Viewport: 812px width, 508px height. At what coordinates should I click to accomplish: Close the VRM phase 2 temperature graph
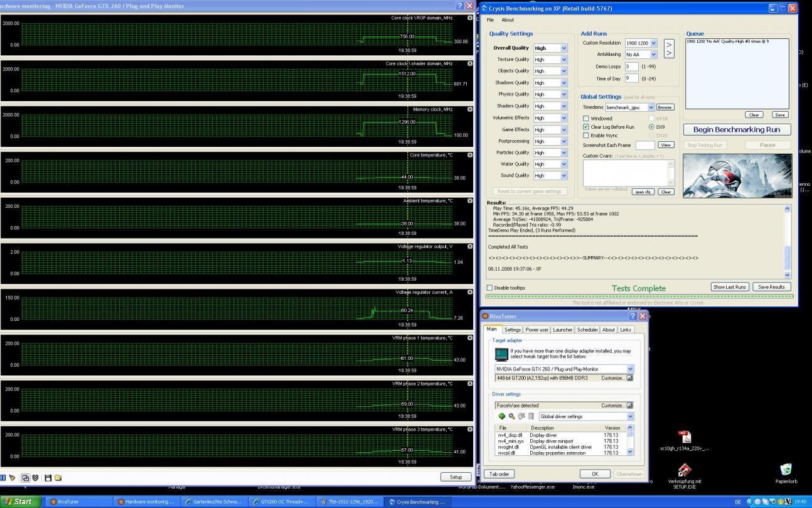tap(470, 383)
